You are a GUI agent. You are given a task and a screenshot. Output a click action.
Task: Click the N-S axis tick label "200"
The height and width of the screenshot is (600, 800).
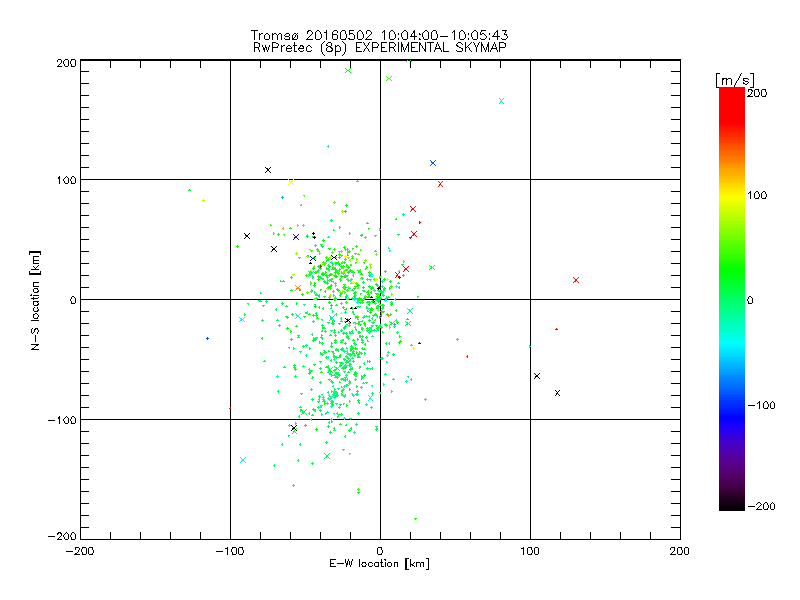pos(66,63)
